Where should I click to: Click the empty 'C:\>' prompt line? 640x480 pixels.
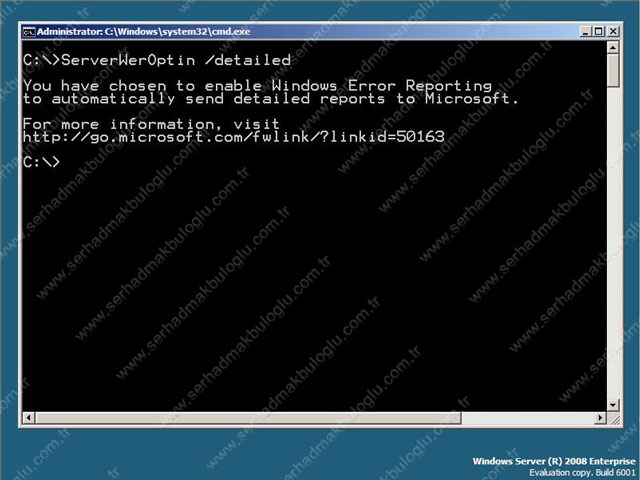[x=42, y=162]
